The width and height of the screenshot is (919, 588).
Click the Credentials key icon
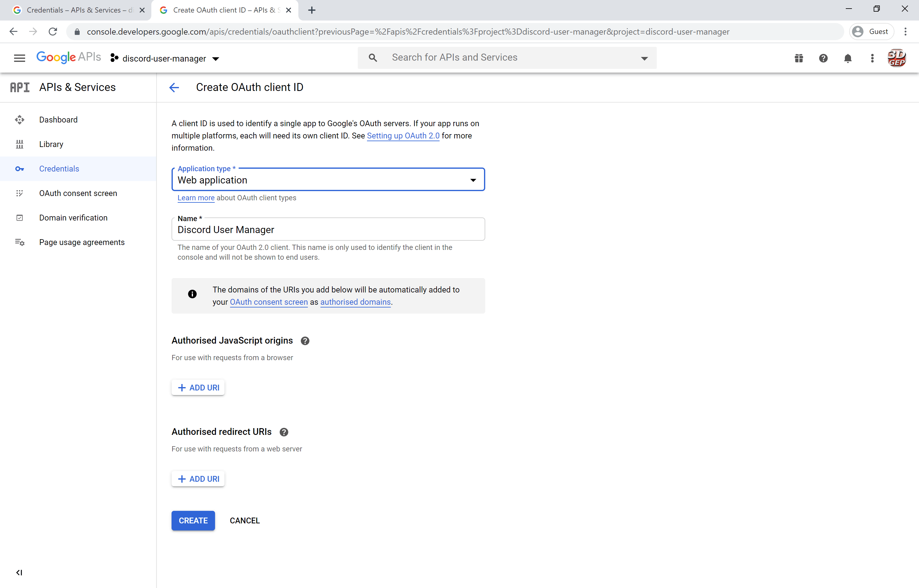pyautogui.click(x=19, y=169)
